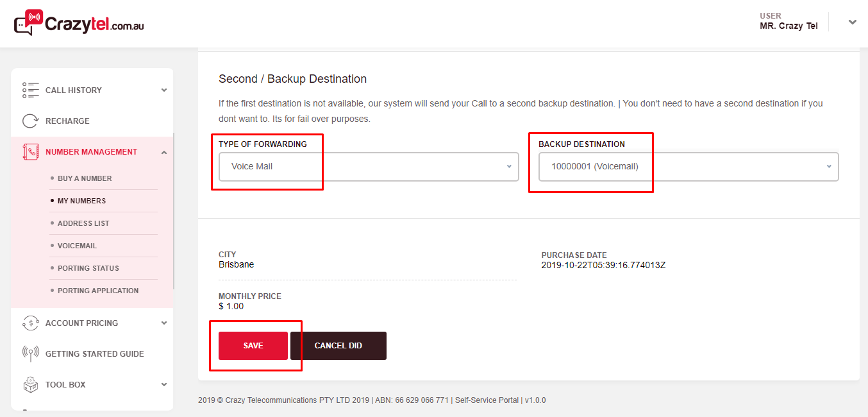868x417 pixels.
Task: Click the Crazytel logo icon
Action: pyautogui.click(x=28, y=23)
